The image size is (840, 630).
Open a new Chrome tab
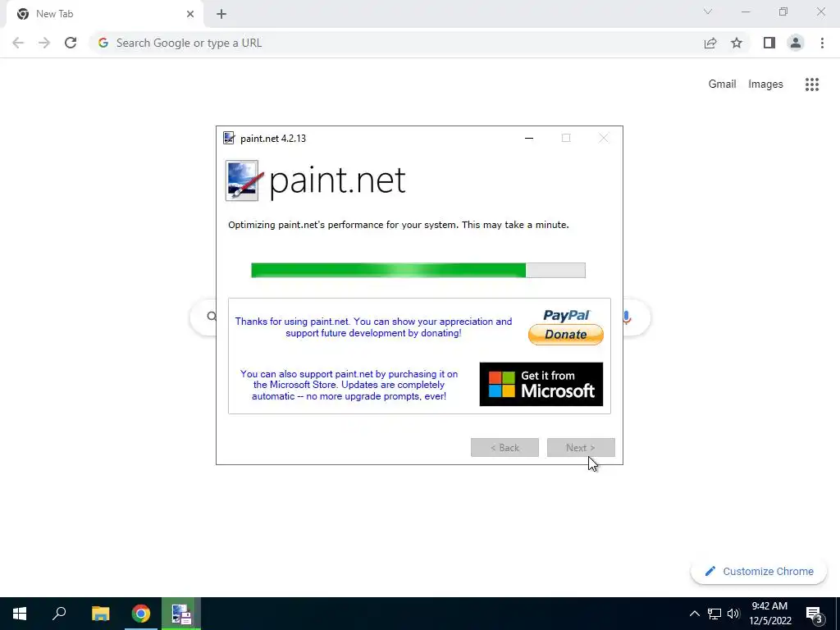click(221, 14)
